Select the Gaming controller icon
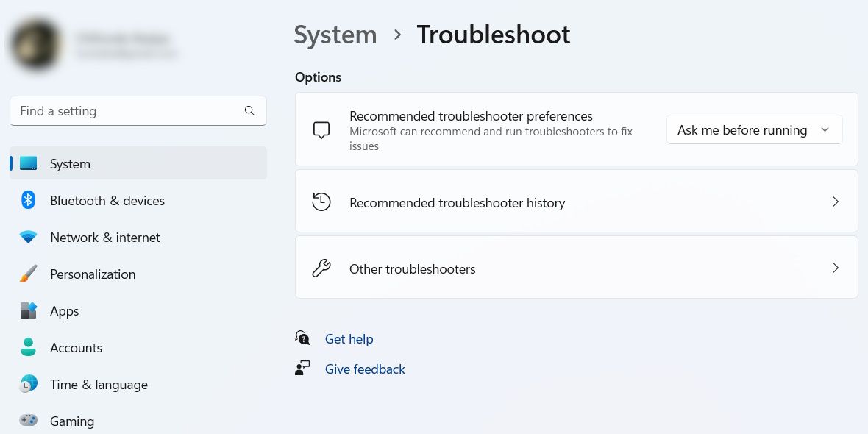 click(x=28, y=421)
